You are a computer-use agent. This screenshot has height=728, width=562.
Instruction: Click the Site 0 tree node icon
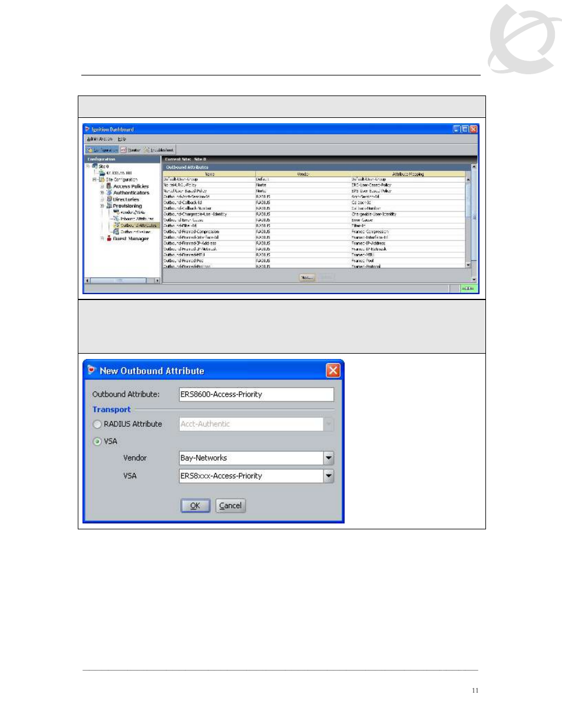[95, 166]
